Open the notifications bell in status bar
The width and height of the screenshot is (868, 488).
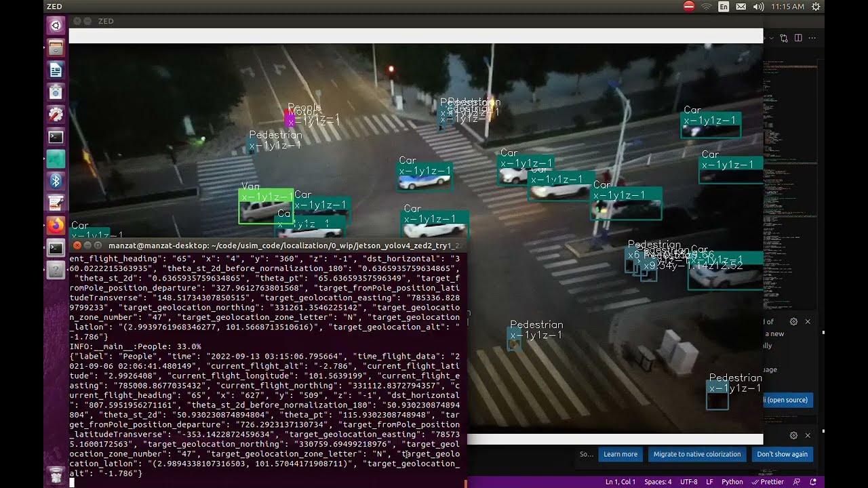813,482
